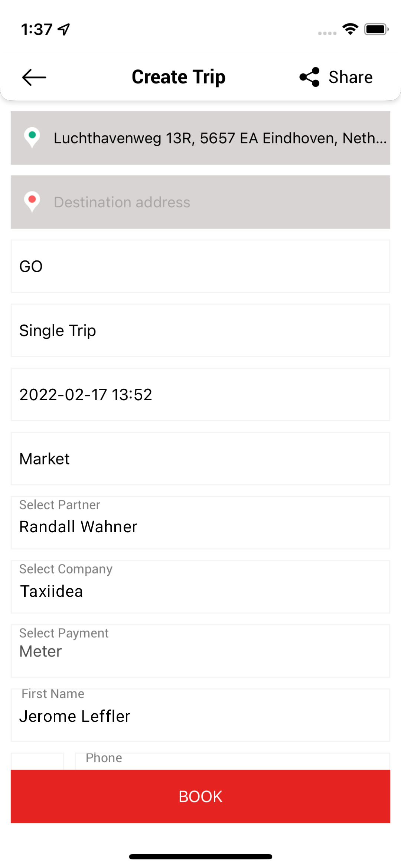Tap the Wi-Fi status icon
Screen dimensions: 401x868
point(350,29)
